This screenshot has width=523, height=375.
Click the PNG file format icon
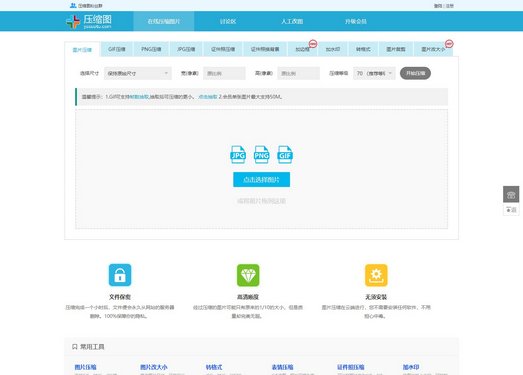[x=262, y=154]
